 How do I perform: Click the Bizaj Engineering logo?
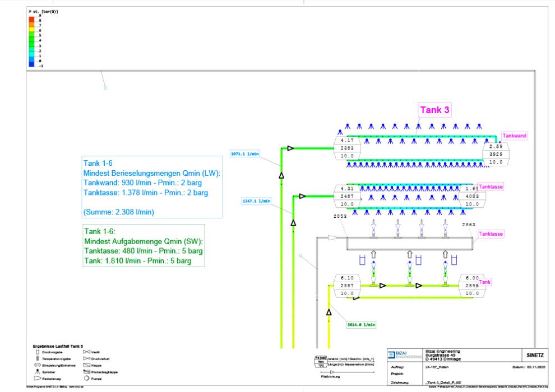(404, 354)
